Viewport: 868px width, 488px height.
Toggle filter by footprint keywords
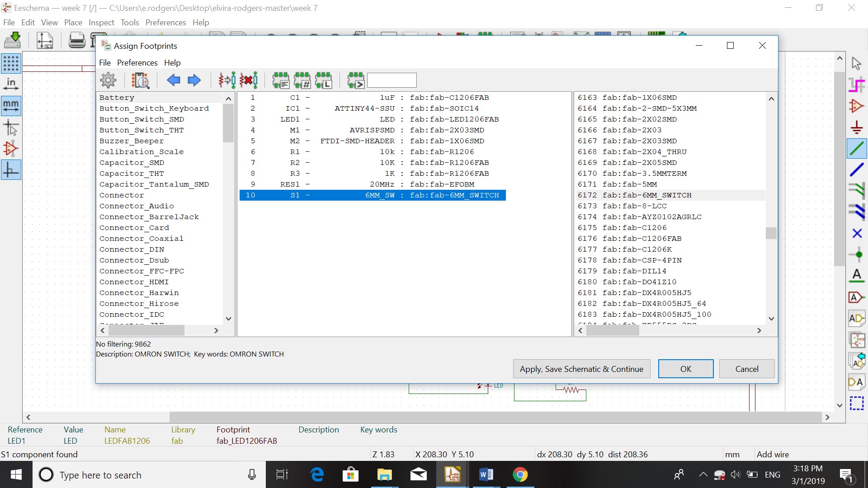[x=281, y=80]
